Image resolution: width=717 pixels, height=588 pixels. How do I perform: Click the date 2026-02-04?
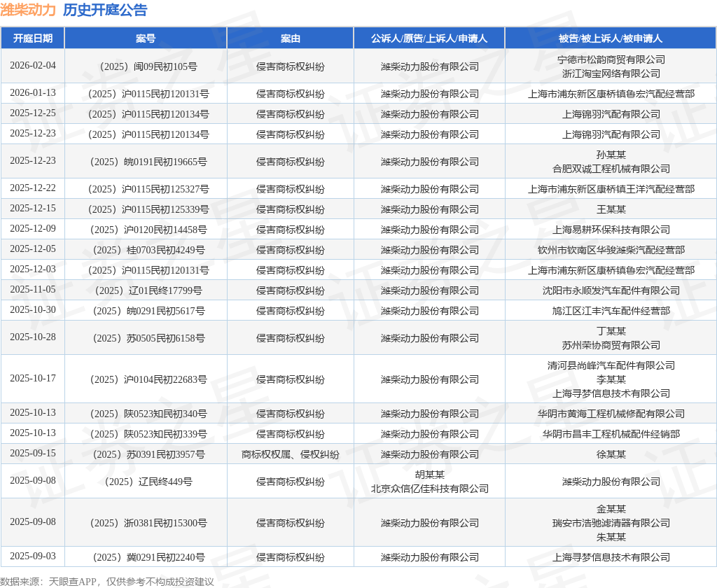33,65
